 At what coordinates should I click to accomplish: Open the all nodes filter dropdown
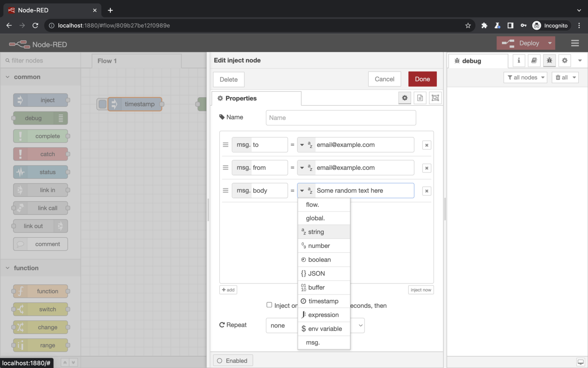(525, 77)
